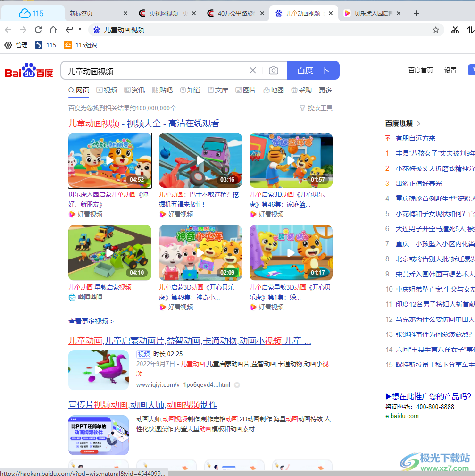Viewport: 475px width, 476px height.
Task: Play the 02:09 神奇小火车 video thumbnail
Action: [x=200, y=252]
